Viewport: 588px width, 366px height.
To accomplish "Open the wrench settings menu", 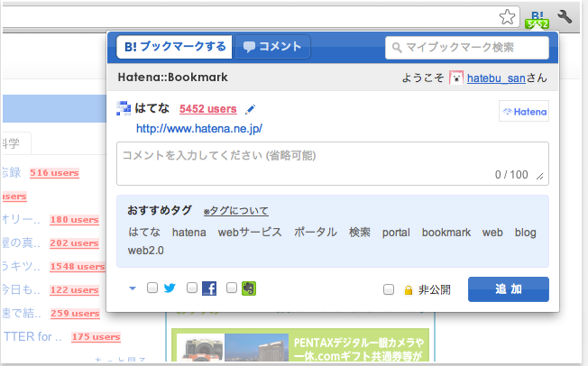I will tap(565, 17).
